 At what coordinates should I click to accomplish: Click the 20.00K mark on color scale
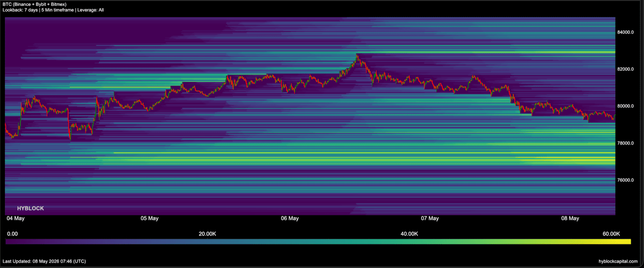207,234
